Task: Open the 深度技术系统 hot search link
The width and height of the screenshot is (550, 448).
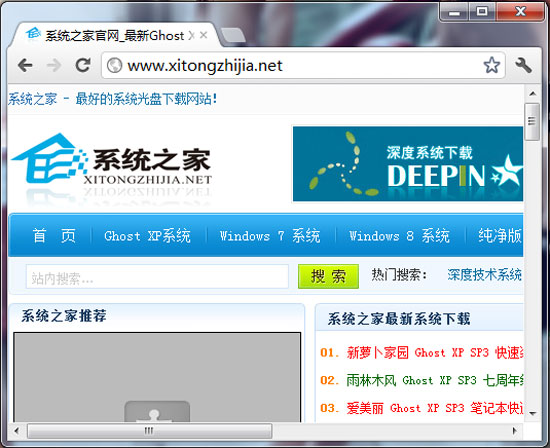Action: point(485,275)
